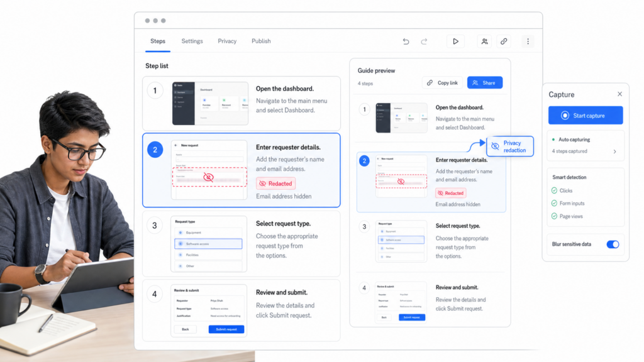Click 'Select request type.' title in Step list
The height and width of the screenshot is (362, 644).
(284, 224)
